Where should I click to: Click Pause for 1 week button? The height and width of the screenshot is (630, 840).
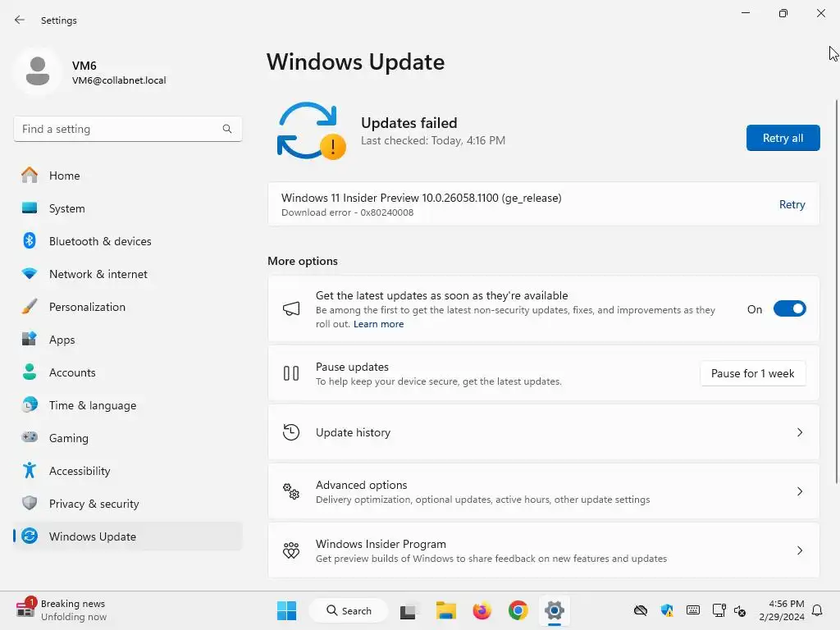click(753, 373)
